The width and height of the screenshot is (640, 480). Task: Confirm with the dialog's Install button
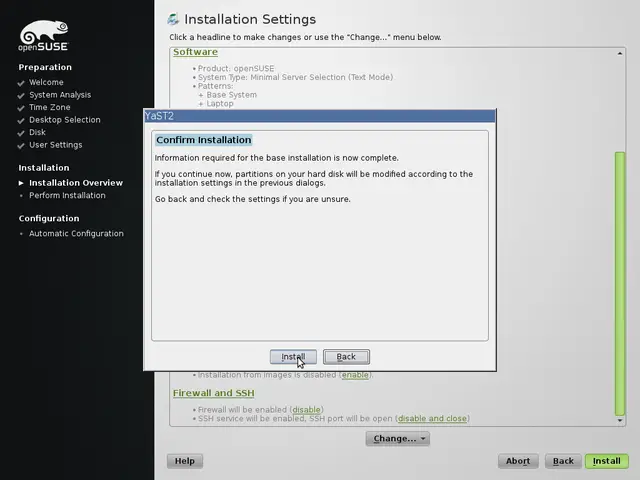pyautogui.click(x=293, y=357)
